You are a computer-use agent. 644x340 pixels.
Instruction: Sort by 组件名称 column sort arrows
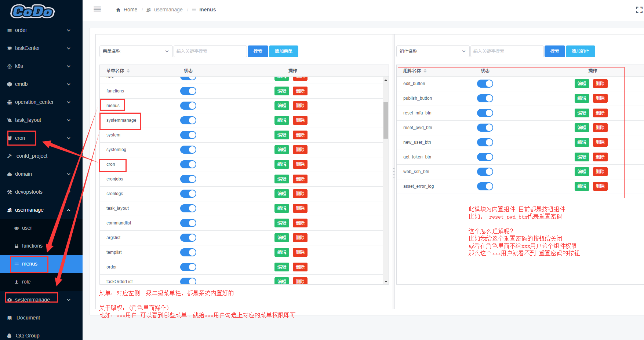pyautogui.click(x=425, y=71)
